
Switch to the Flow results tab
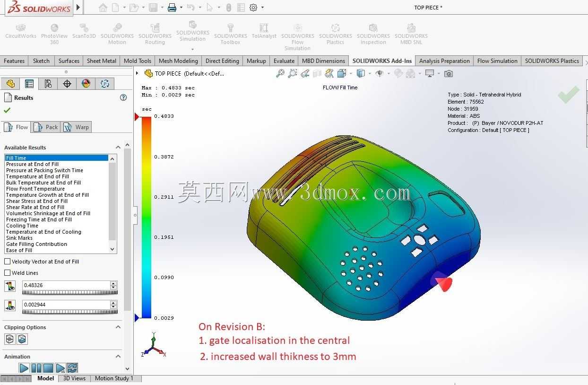[x=17, y=127]
